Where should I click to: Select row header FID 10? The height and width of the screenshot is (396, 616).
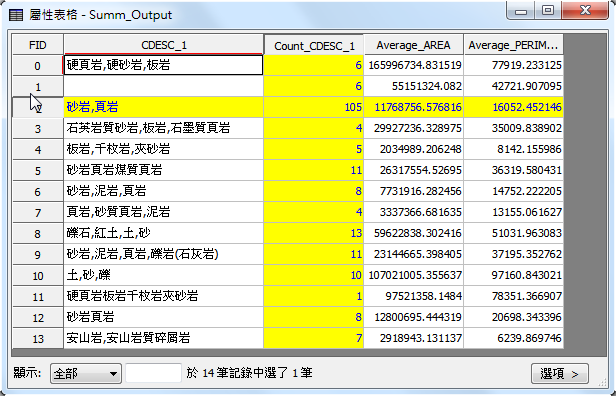click(x=38, y=275)
